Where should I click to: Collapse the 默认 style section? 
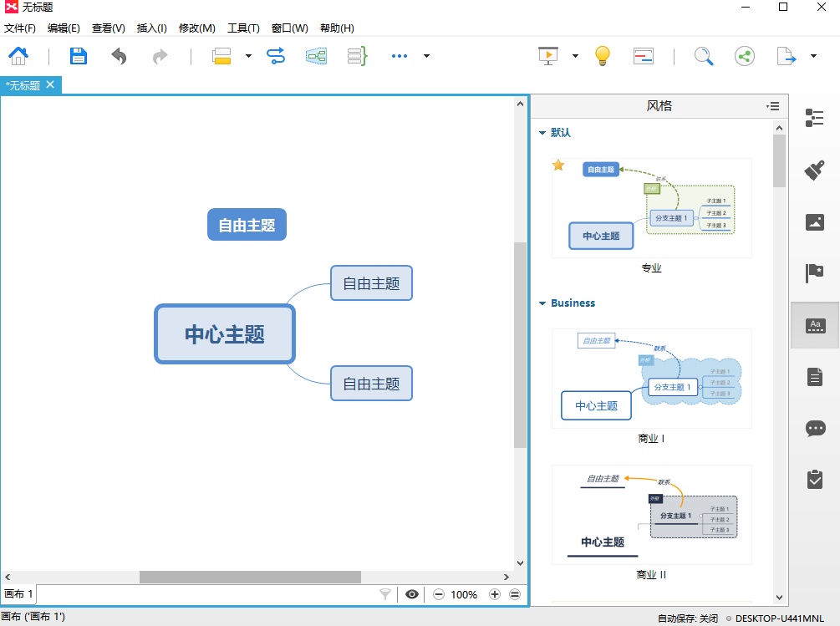click(x=542, y=133)
